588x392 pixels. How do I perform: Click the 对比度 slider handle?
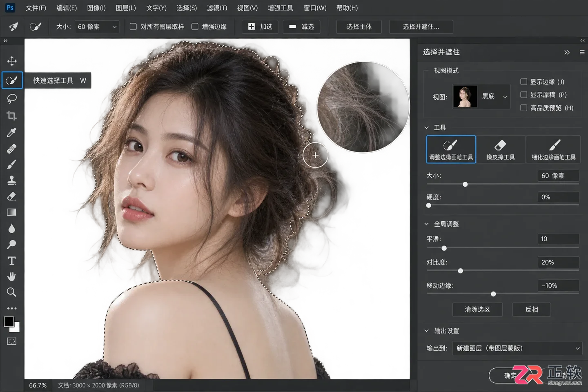[x=461, y=271]
